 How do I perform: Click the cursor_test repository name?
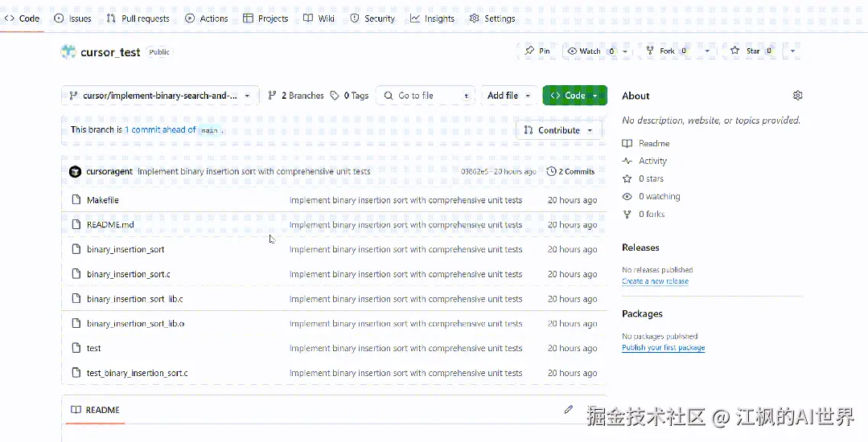pyautogui.click(x=110, y=52)
